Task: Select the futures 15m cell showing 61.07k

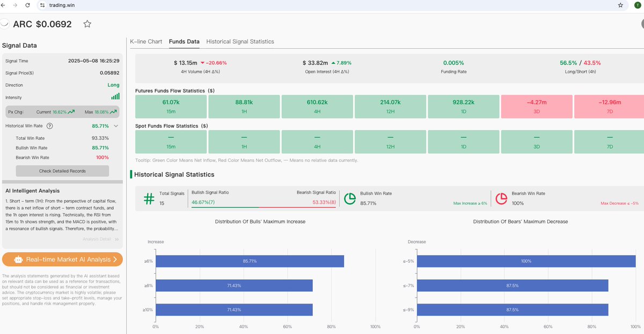Action: (171, 106)
